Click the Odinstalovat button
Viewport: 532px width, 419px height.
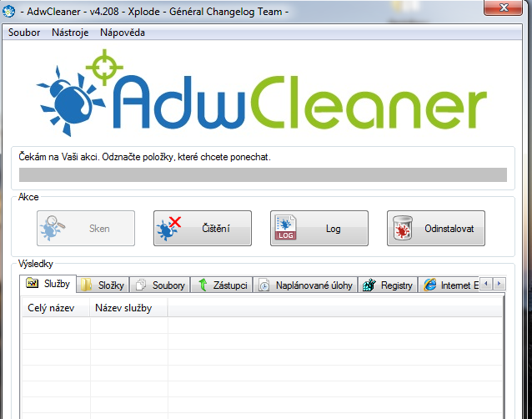pos(436,228)
